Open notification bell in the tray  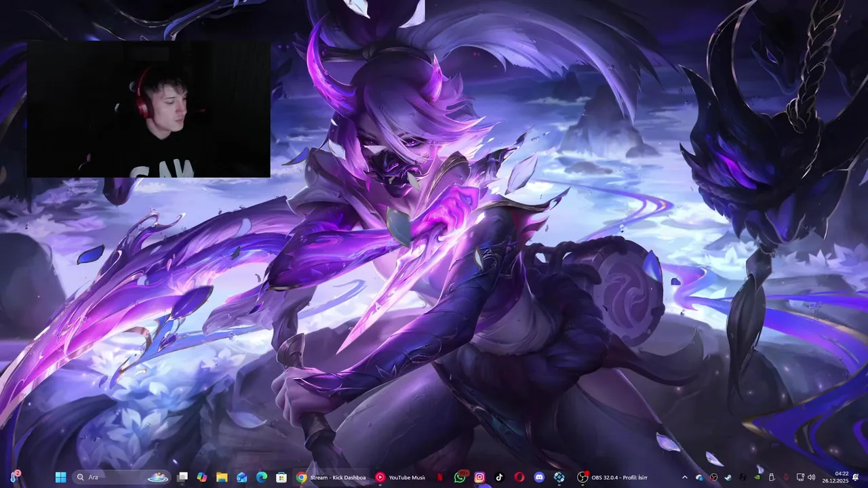856,477
